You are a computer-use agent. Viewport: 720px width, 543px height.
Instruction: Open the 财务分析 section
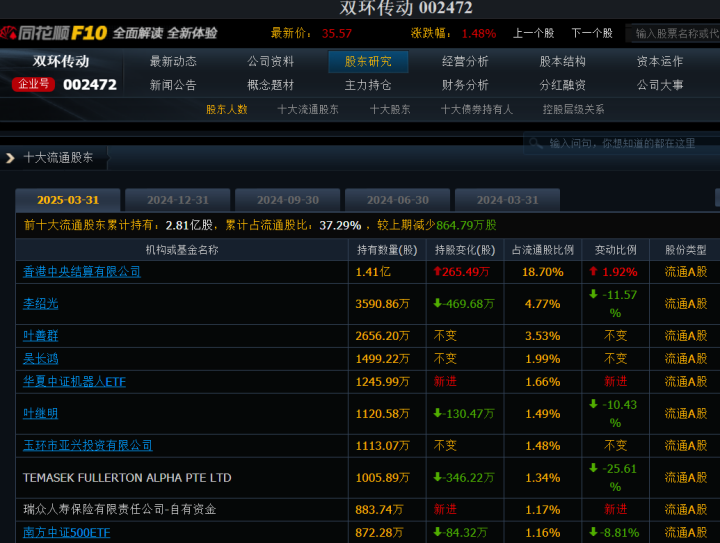465,85
